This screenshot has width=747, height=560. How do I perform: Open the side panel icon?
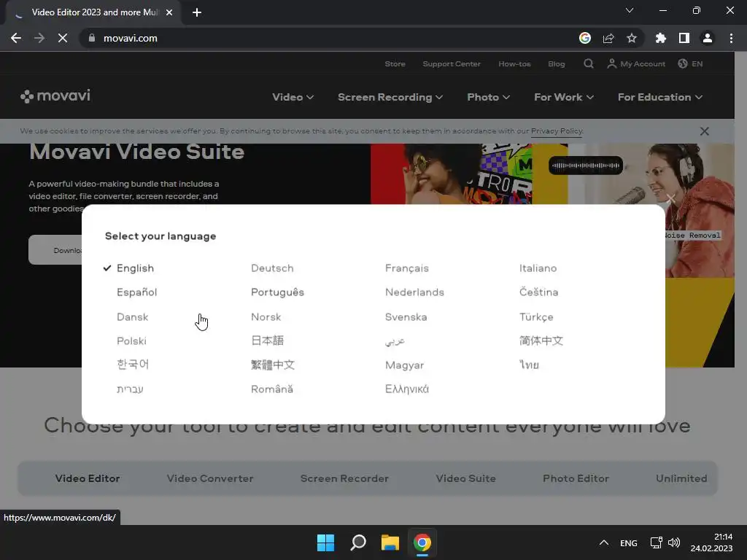click(684, 38)
